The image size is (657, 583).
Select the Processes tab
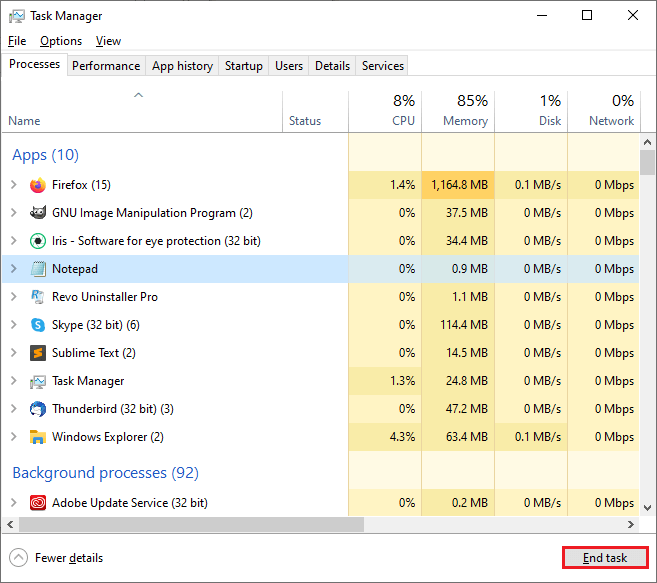[34, 65]
